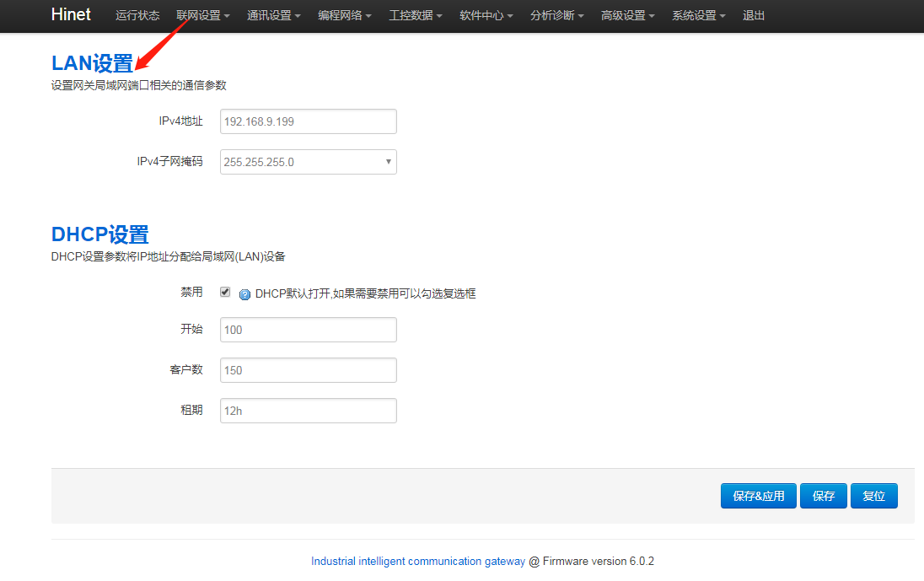Focus the IPv4地址 input field
The width and height of the screenshot is (924, 581).
click(x=308, y=121)
